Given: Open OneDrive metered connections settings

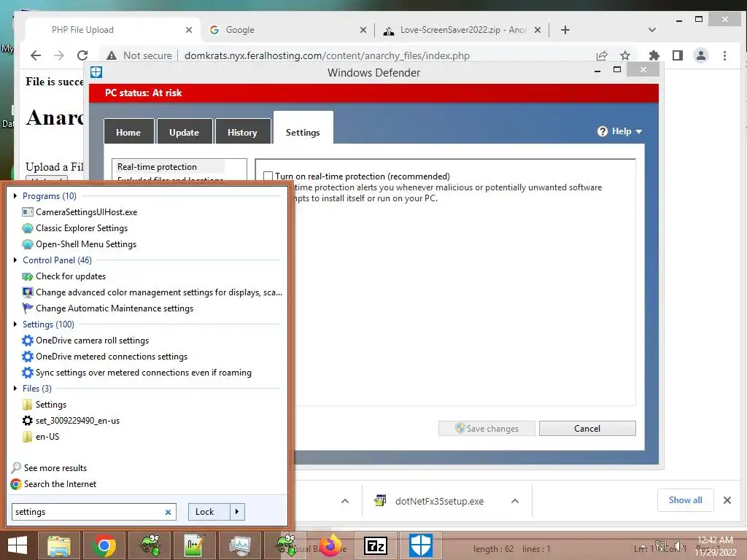Looking at the screenshot, I should click(112, 357).
